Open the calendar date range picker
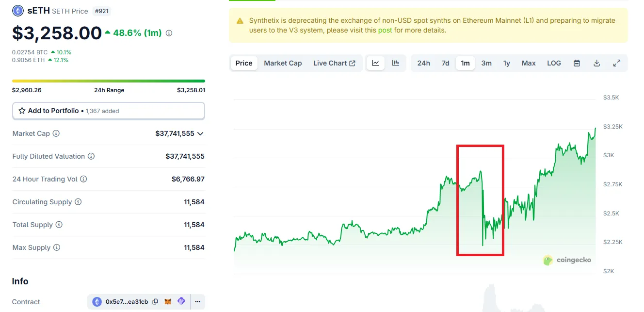 pos(577,63)
